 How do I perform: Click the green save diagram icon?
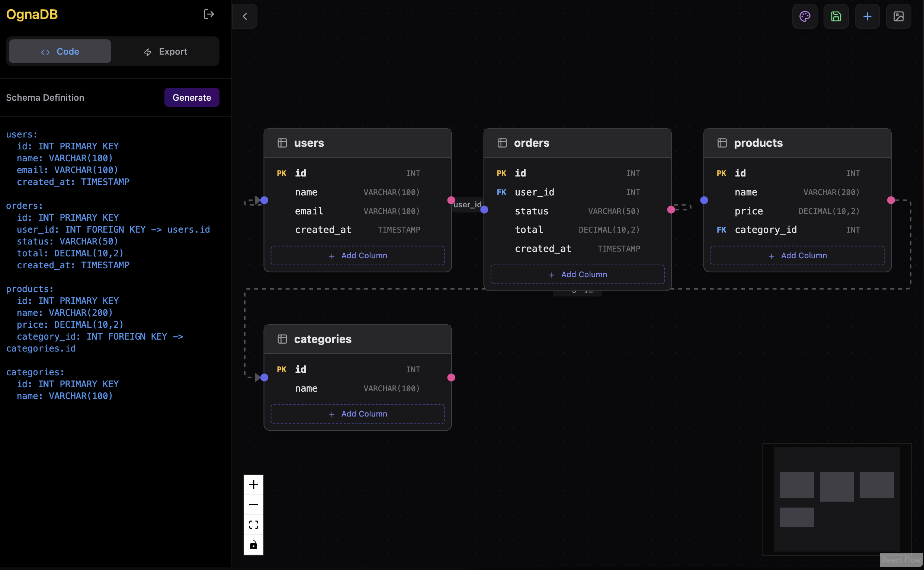click(x=836, y=16)
